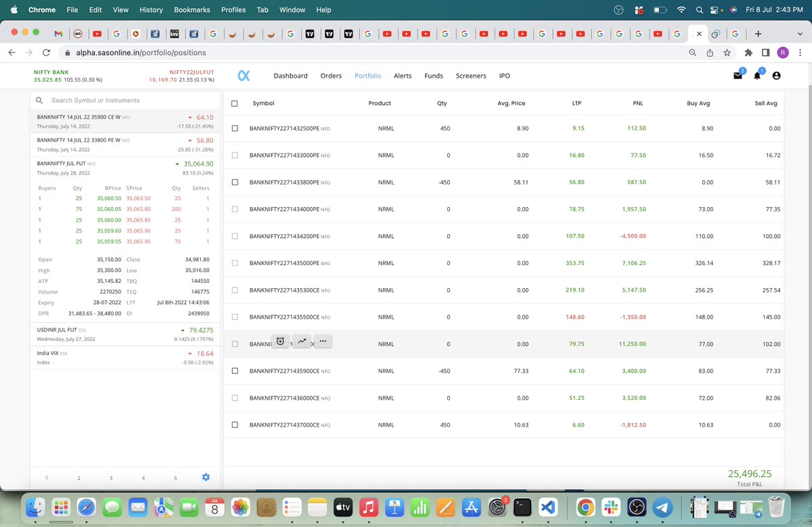Screen dimensions: 812x527
Task: Click the Alpha logo icon
Action: point(244,76)
